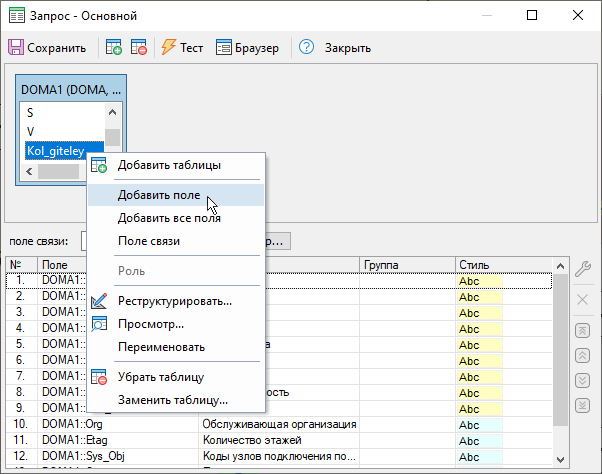Image resolution: width=602 pixels, height=474 pixels.
Task: Choose Реструктурировать... from context menu
Action: coord(175,301)
